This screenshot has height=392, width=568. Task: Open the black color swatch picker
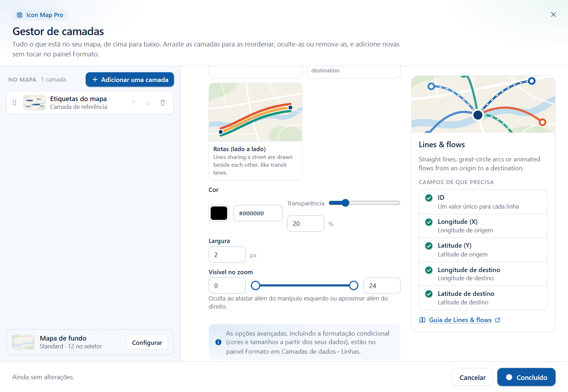219,213
